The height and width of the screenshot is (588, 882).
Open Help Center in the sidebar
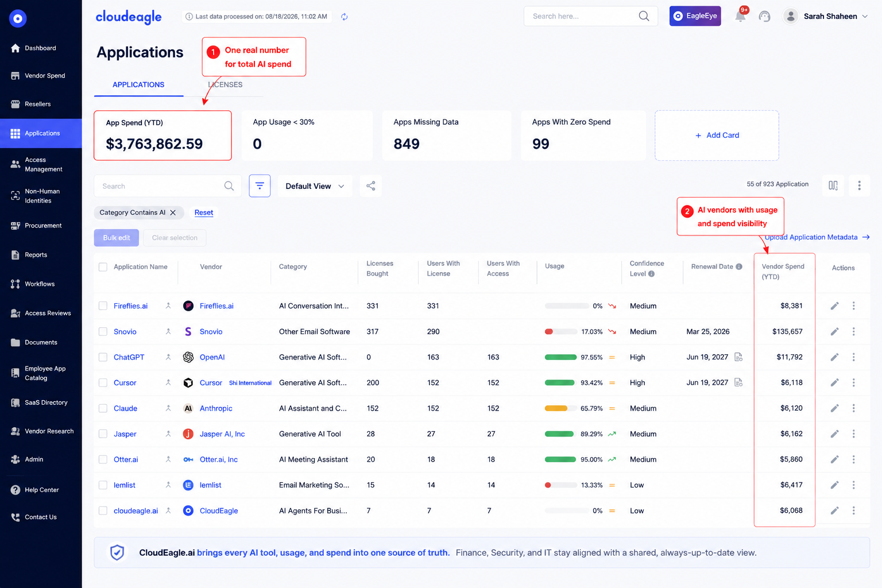coord(41,490)
